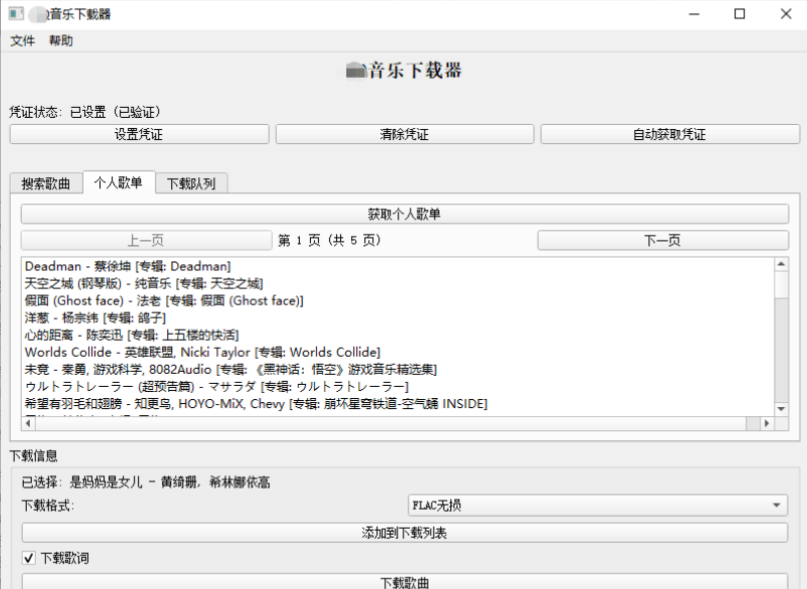Click 自动获取凭证 button
807x589 pixels.
pyautogui.click(x=669, y=135)
